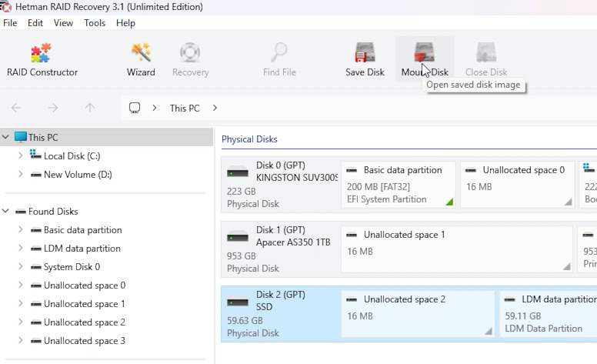Open the File menu
The image size is (597, 364).
click(x=10, y=23)
